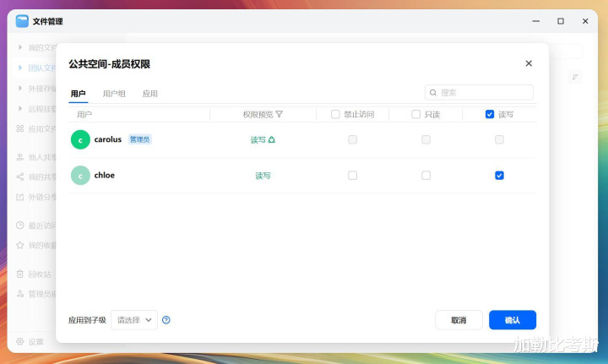Click the 设置 gear icon in sidebar
608x364 pixels.
pos(20,341)
